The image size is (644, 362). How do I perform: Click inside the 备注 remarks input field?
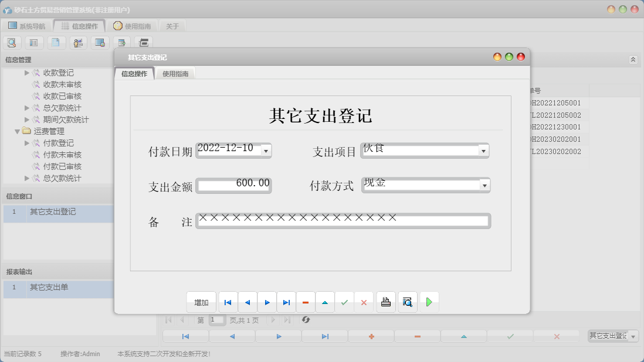point(340,221)
